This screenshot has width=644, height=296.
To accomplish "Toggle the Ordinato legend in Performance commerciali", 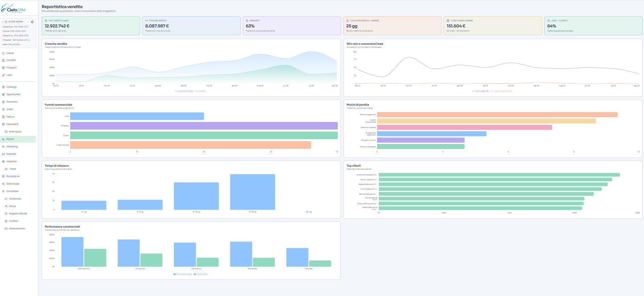I will 201,274.
